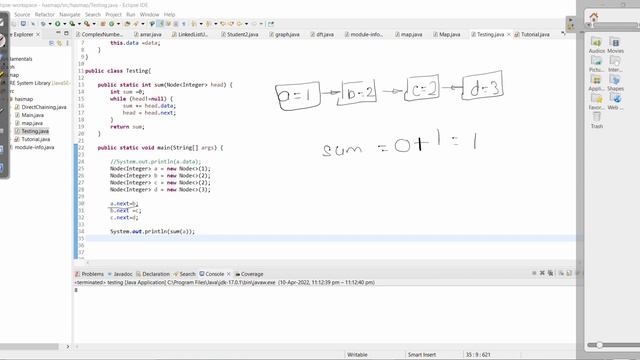The width and height of the screenshot is (640, 360).
Task: Open the Debug dropdown arrow
Action: pos(50,24)
